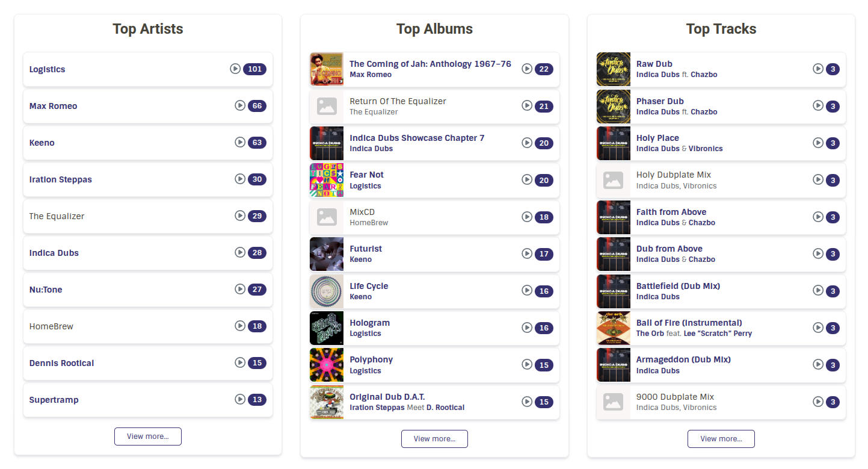Play the Nu:Tone artist row
Viewport: 868px width, 469px height.
tap(240, 289)
